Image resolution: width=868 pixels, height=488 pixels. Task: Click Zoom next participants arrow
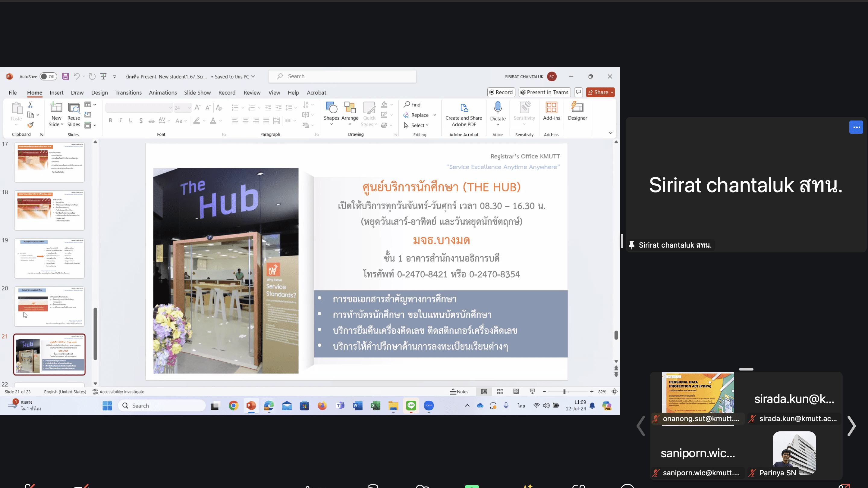851,426
